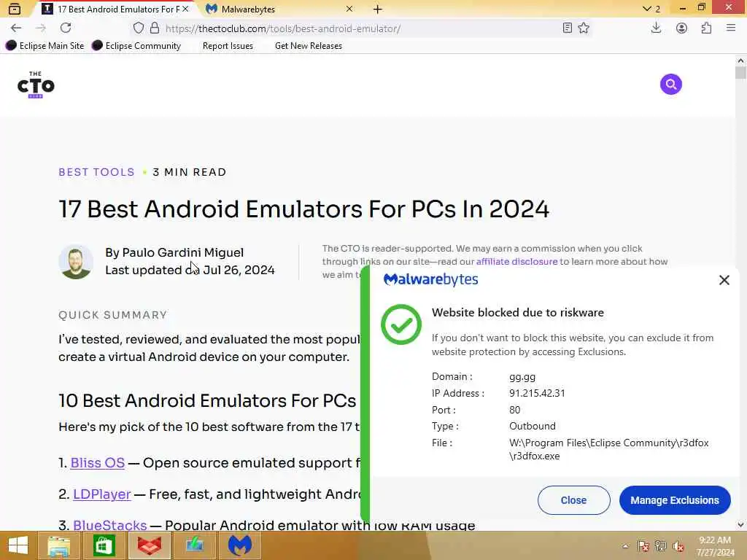This screenshot has width=747, height=560.
Task: Select the r3dfox.exe file path
Action: [x=609, y=449]
